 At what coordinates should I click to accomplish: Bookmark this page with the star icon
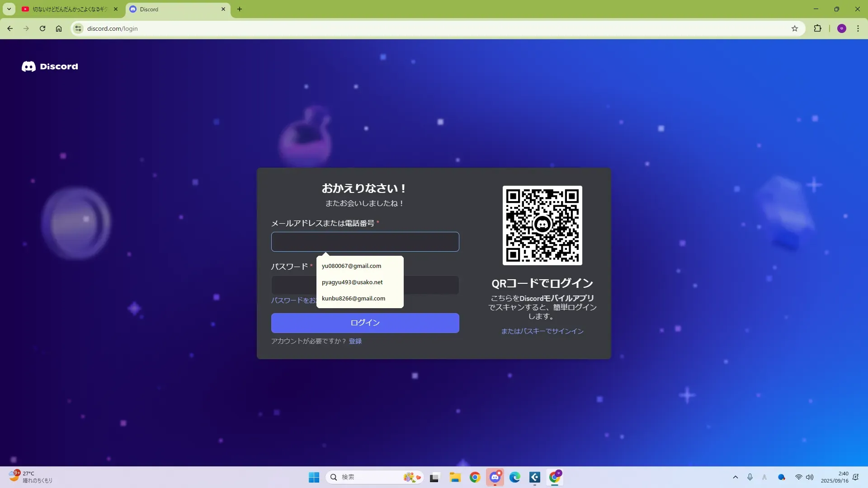[x=795, y=28]
